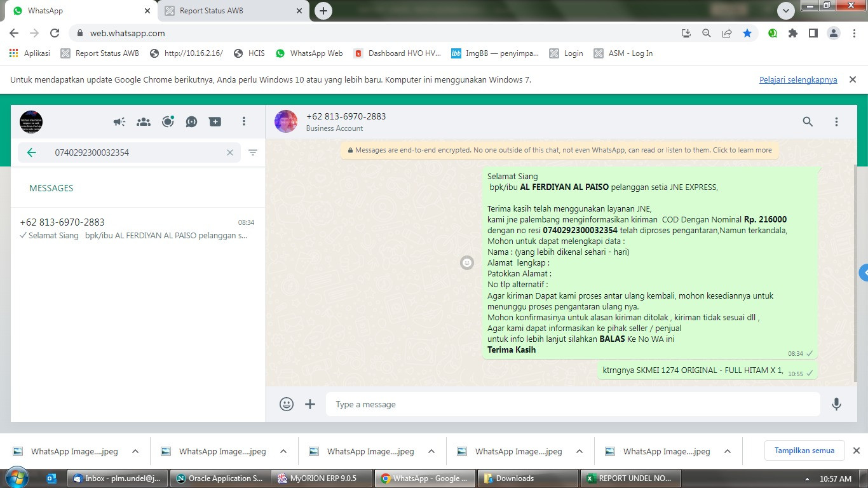Open Outlook taskbar icon
Viewport: 868px width, 488px height.
[x=51, y=478]
